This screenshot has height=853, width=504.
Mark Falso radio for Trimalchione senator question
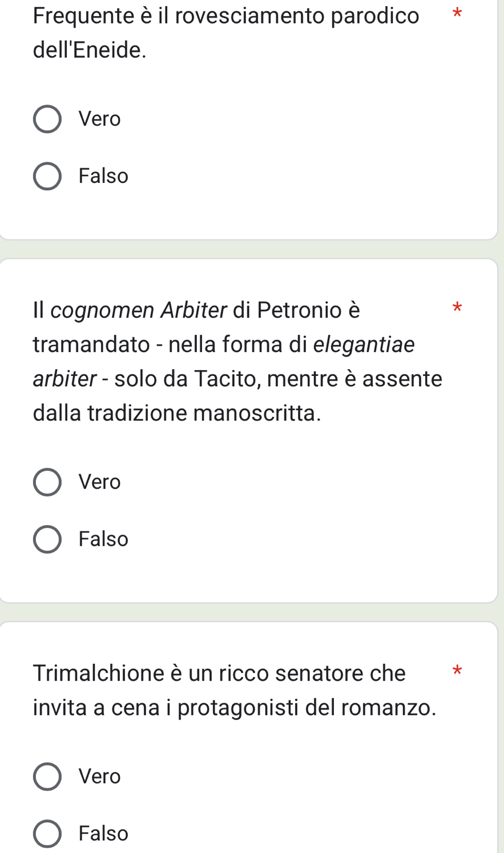(47, 834)
